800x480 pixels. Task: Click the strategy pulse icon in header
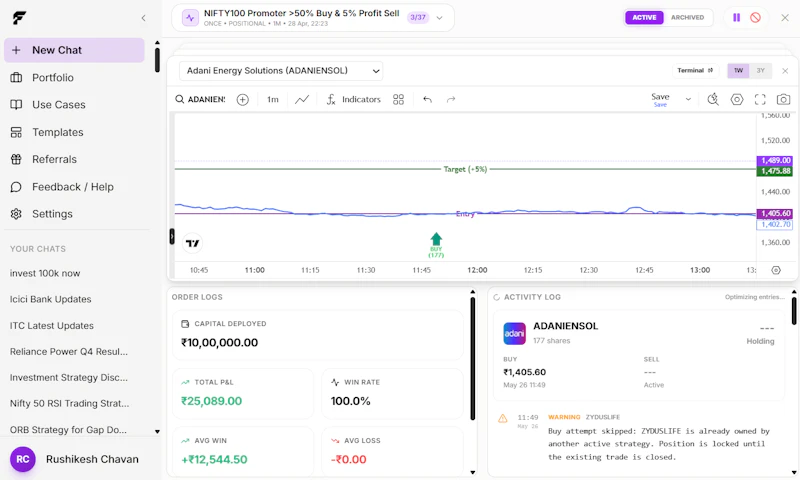click(190, 18)
